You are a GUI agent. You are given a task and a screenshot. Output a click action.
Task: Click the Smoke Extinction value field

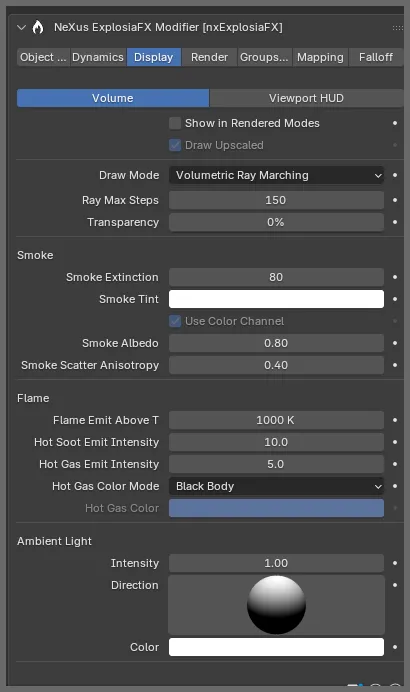(276, 277)
